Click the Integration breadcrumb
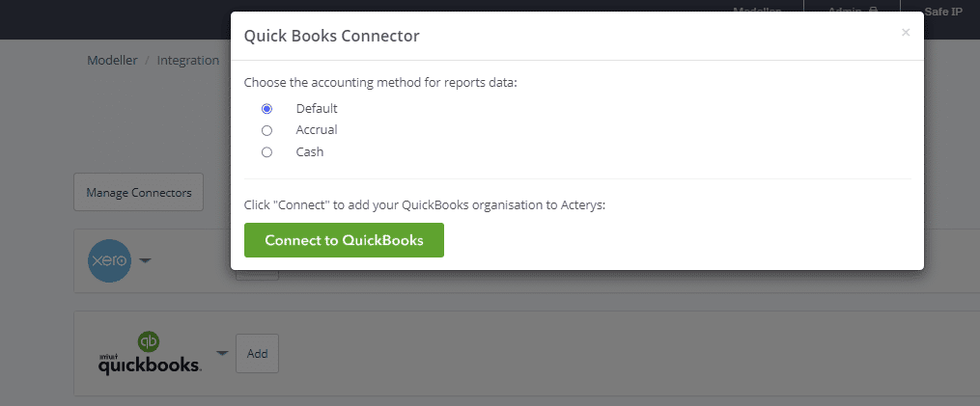Image resolution: width=980 pixels, height=406 pixels. coord(188,60)
